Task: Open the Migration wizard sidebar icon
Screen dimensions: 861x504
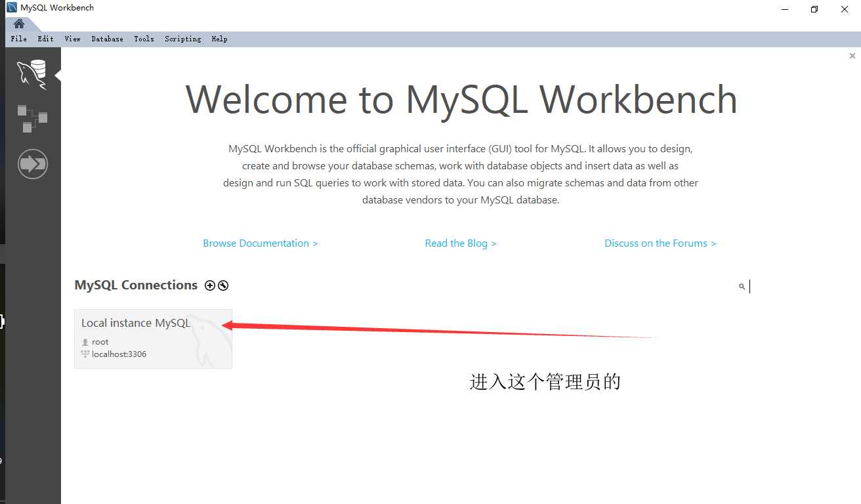Action: coord(32,163)
